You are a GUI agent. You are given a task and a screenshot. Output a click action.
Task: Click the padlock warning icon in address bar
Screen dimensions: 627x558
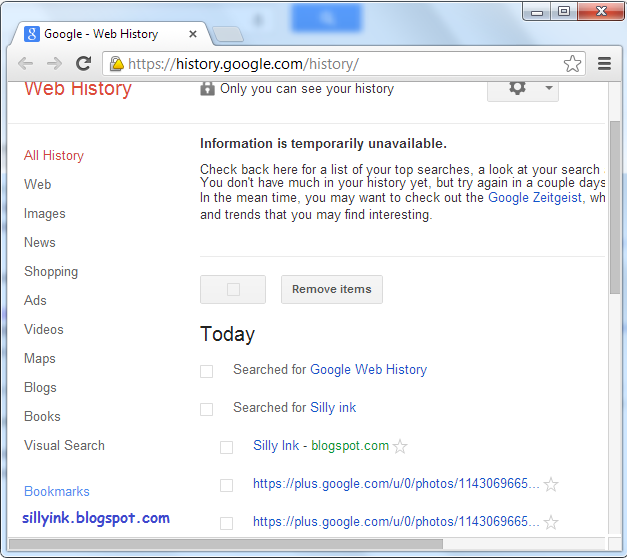coord(116,64)
